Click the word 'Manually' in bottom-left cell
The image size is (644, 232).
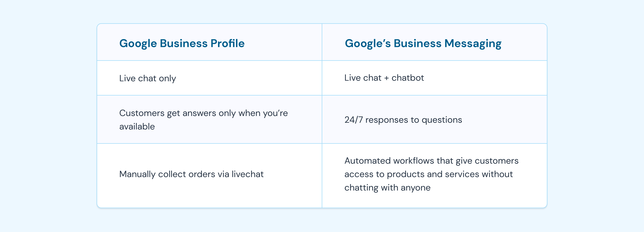[x=137, y=174]
